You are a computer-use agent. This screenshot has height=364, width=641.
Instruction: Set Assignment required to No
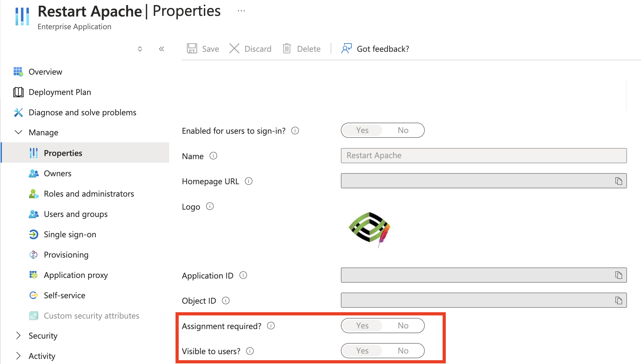coord(403,326)
